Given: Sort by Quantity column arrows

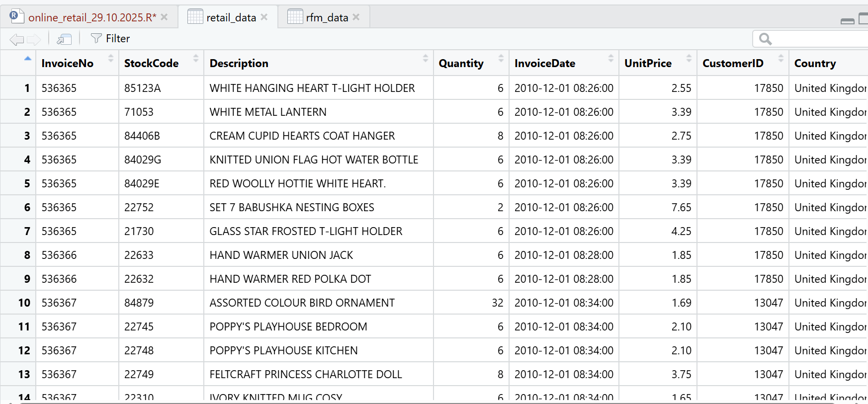Looking at the screenshot, I should click(501, 59).
